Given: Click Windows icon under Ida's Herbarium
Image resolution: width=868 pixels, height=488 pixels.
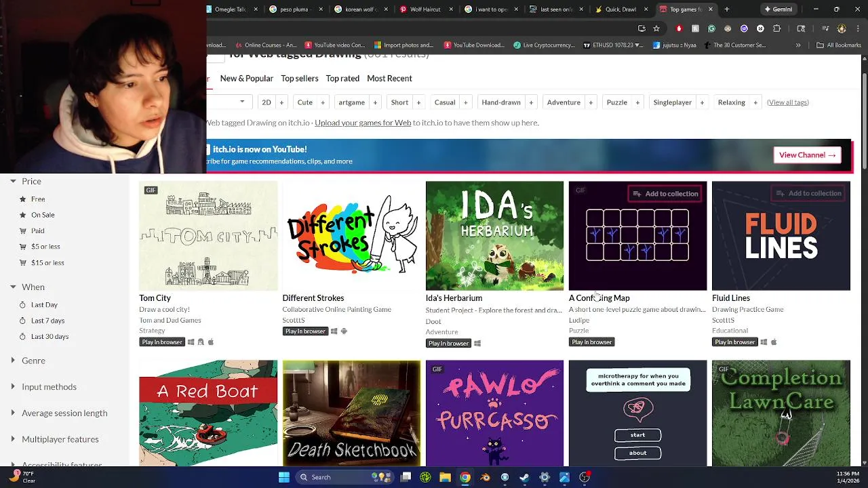Looking at the screenshot, I should [477, 344].
